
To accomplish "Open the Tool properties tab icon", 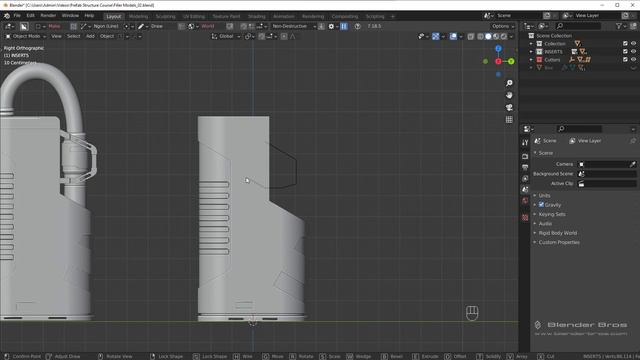I will point(525,142).
